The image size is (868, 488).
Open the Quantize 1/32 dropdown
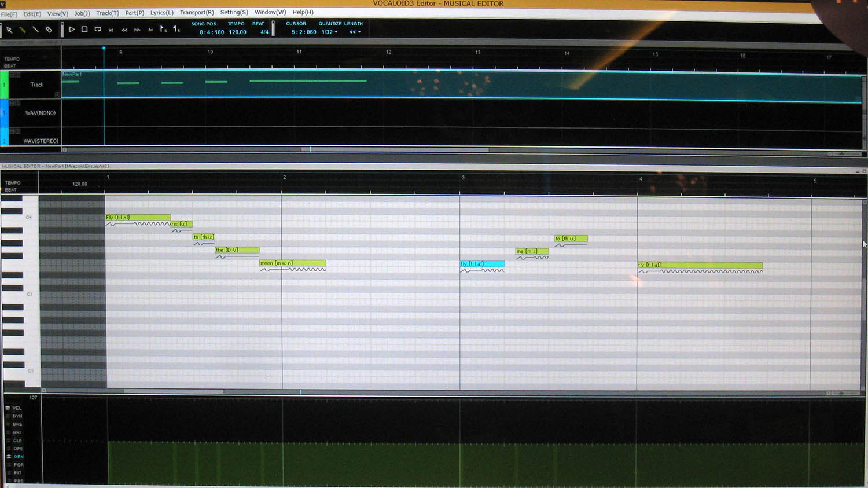[329, 32]
